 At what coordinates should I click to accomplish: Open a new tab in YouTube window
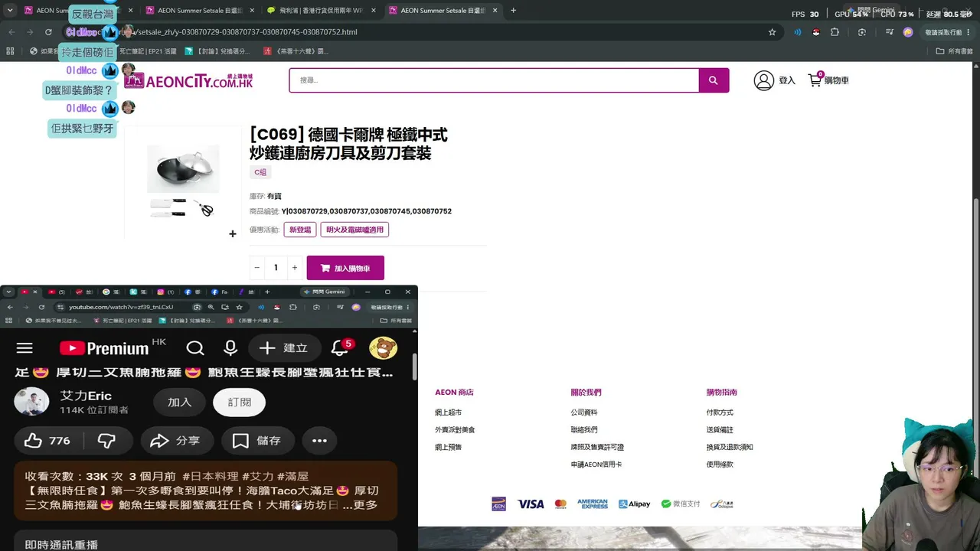pyautogui.click(x=267, y=292)
